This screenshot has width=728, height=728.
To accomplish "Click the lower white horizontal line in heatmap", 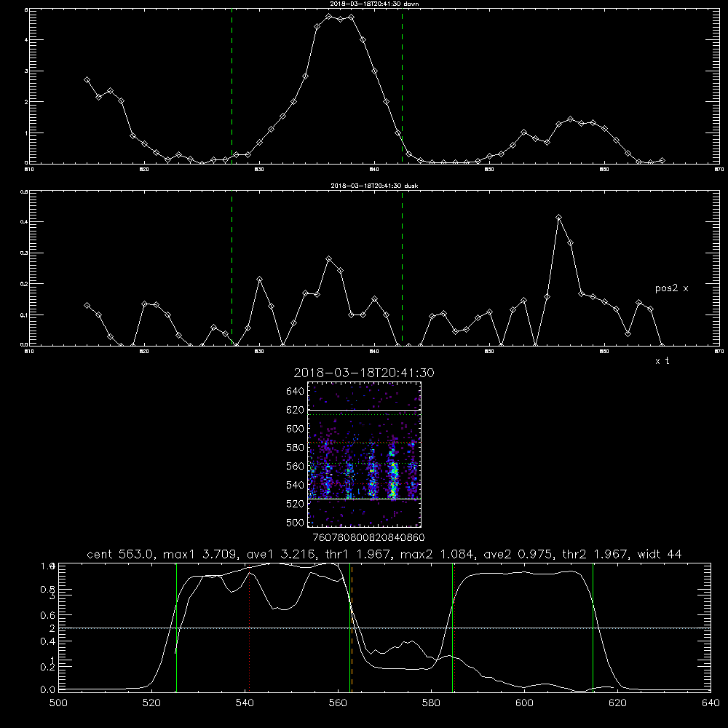I will (364, 499).
